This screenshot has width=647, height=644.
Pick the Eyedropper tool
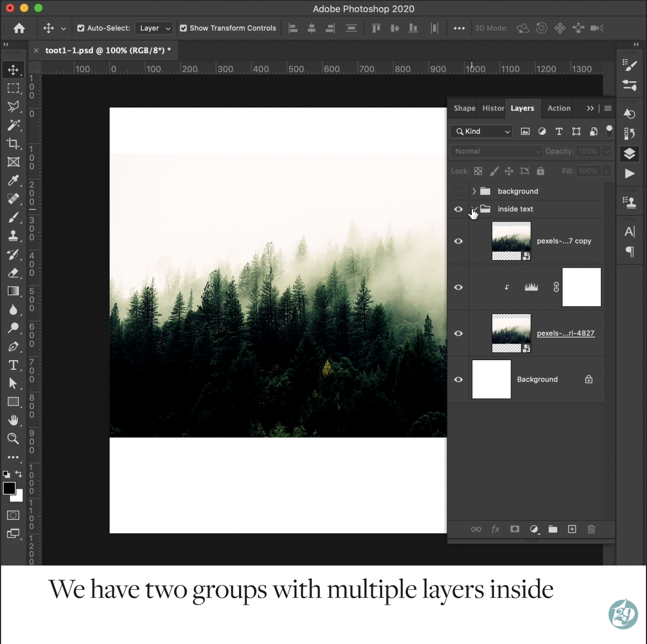coord(13,181)
